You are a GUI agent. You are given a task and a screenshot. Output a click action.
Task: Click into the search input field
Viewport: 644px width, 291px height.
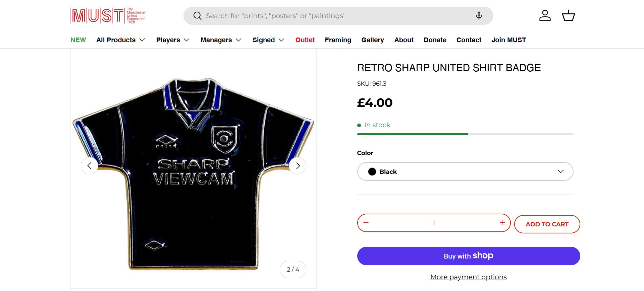point(335,16)
